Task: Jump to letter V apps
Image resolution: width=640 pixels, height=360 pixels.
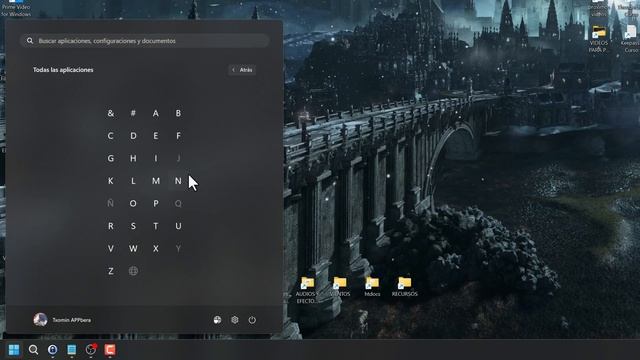Action: pyautogui.click(x=111, y=248)
